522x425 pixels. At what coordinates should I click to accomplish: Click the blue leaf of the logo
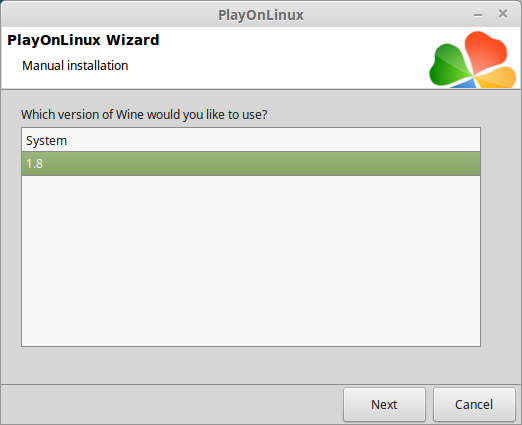[x=465, y=84]
